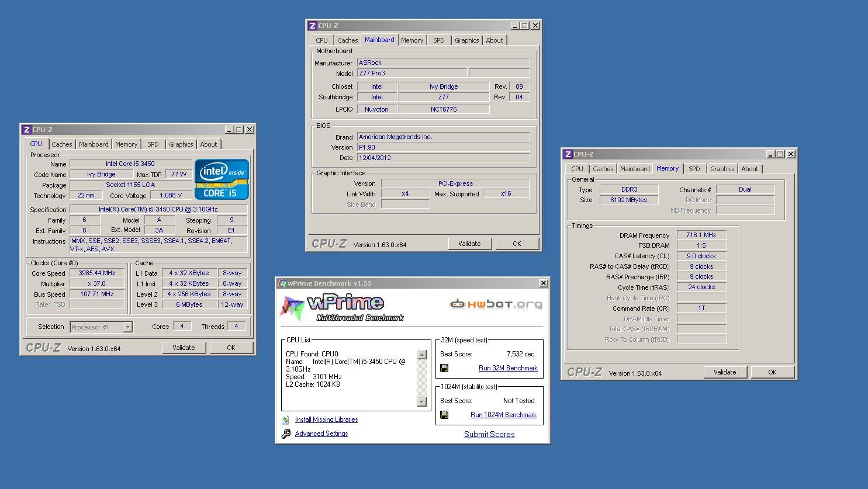Click the save icon beside Run 1024M Benchmark
This screenshot has height=489, width=868.
pos(444,415)
